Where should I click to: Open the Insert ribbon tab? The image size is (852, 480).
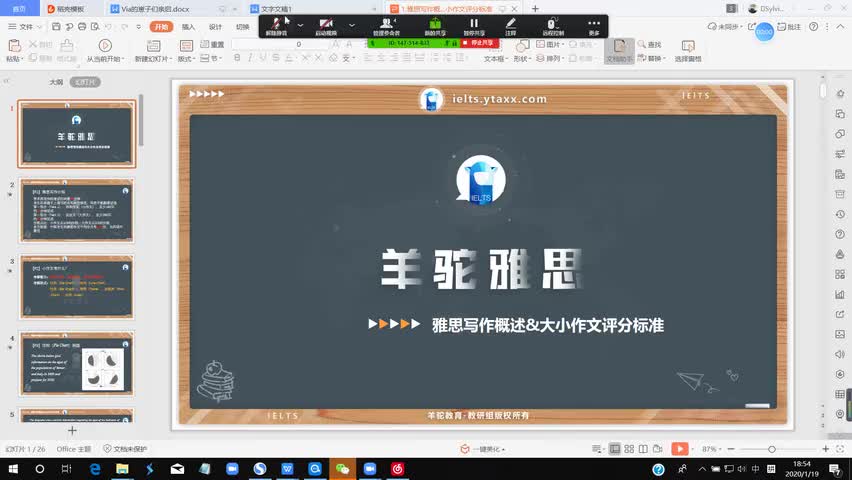tap(189, 27)
